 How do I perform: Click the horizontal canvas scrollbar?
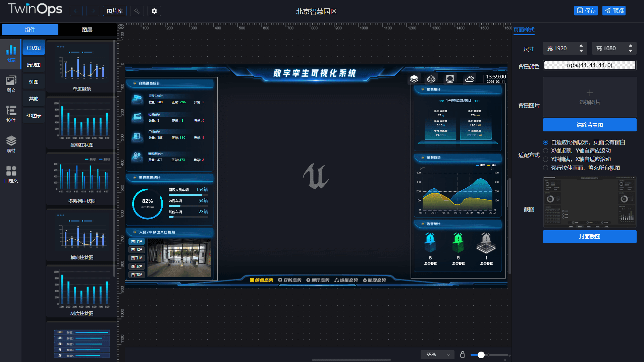click(x=351, y=360)
